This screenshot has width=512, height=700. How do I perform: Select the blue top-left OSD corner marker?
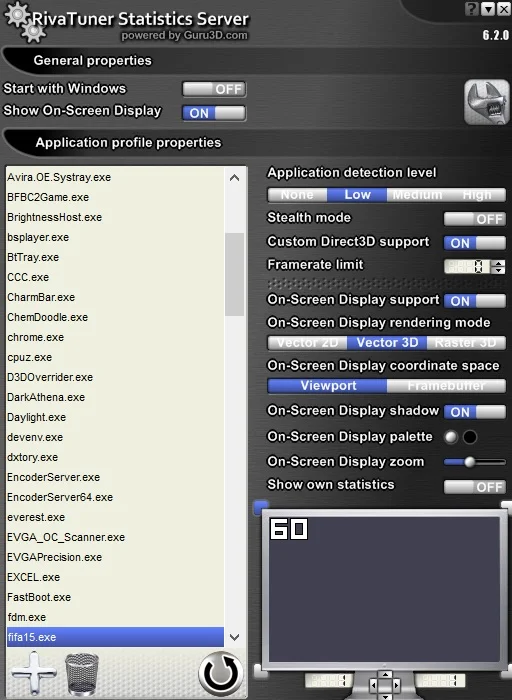(x=261, y=507)
